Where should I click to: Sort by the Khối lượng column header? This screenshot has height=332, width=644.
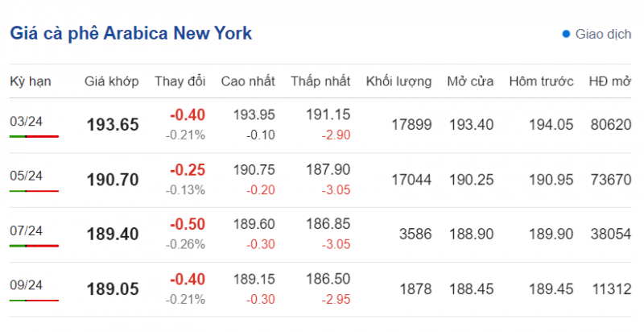click(x=398, y=81)
